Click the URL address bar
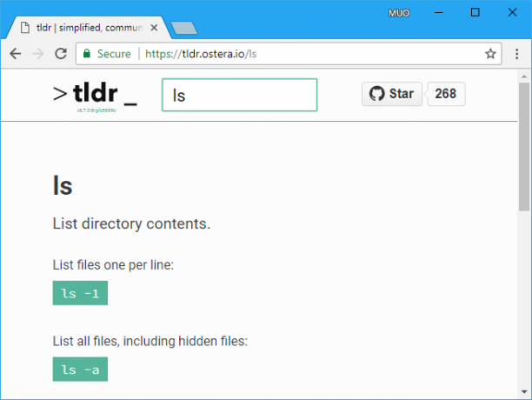The width and height of the screenshot is (532, 400). [x=289, y=54]
